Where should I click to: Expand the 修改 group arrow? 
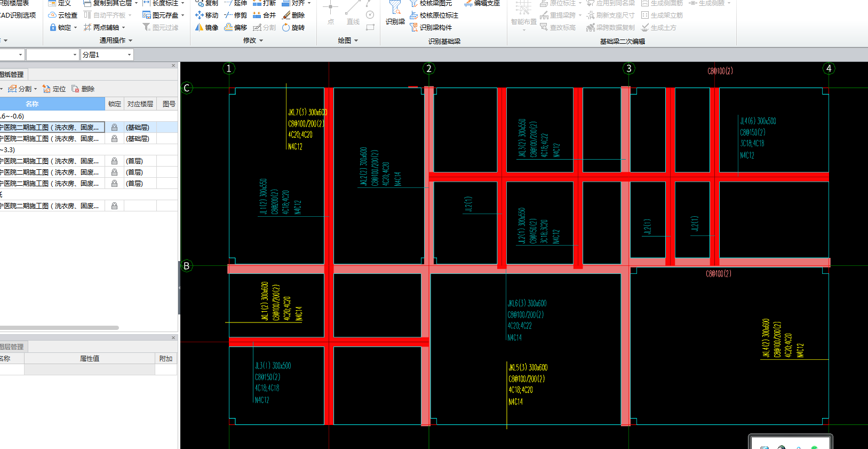(261, 41)
